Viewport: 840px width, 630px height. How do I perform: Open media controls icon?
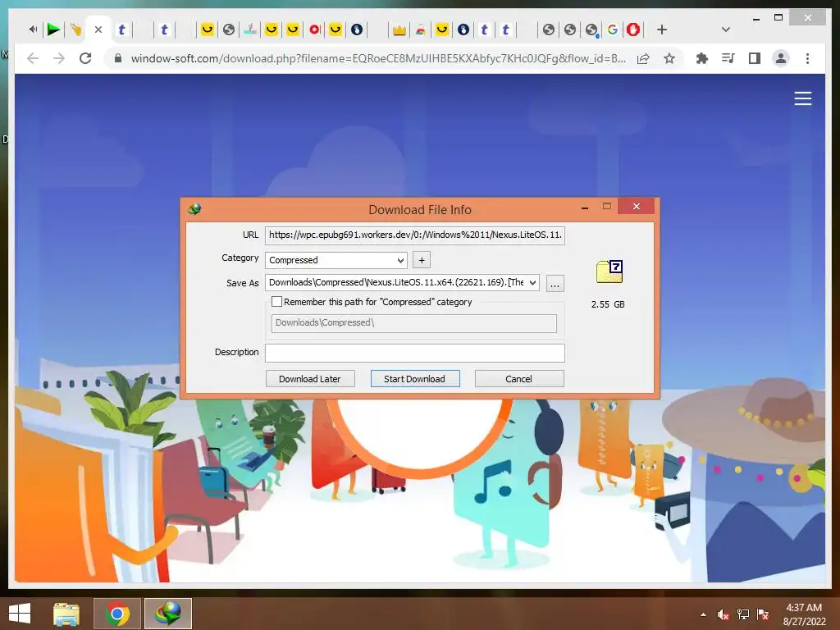pos(728,58)
